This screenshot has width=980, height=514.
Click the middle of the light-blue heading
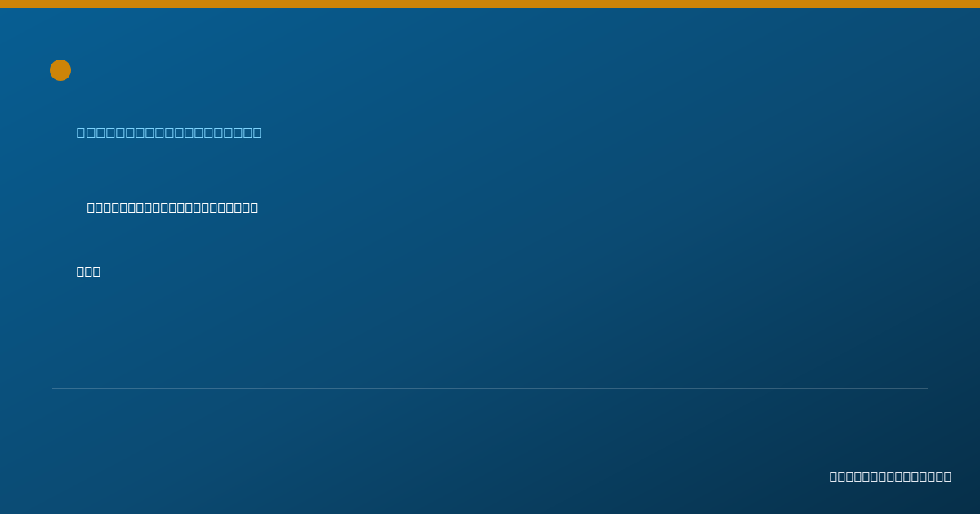pyautogui.click(x=169, y=132)
